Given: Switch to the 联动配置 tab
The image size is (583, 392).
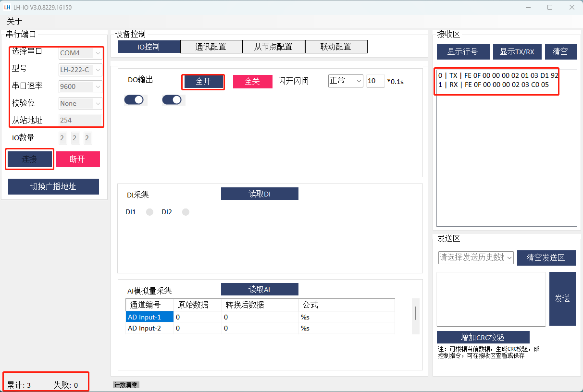Looking at the screenshot, I should coord(336,47).
